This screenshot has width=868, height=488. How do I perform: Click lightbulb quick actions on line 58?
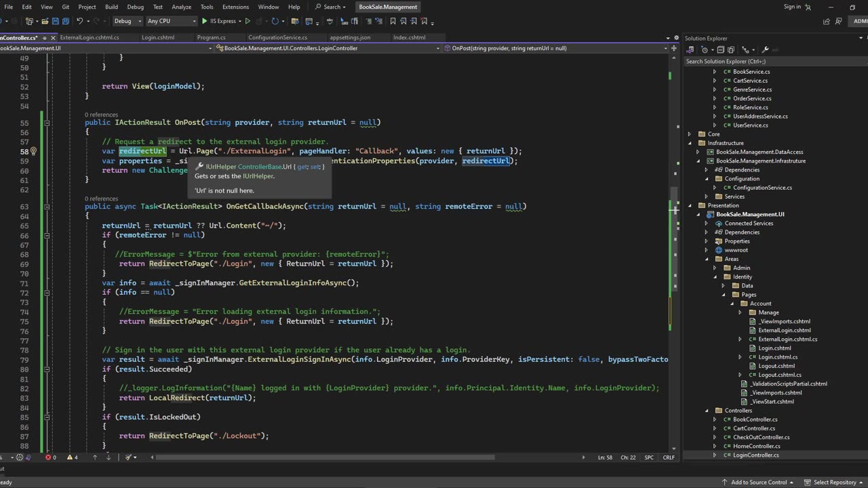(33, 151)
